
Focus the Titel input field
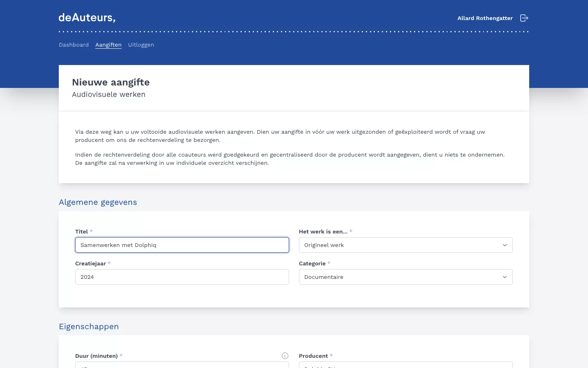click(x=182, y=245)
